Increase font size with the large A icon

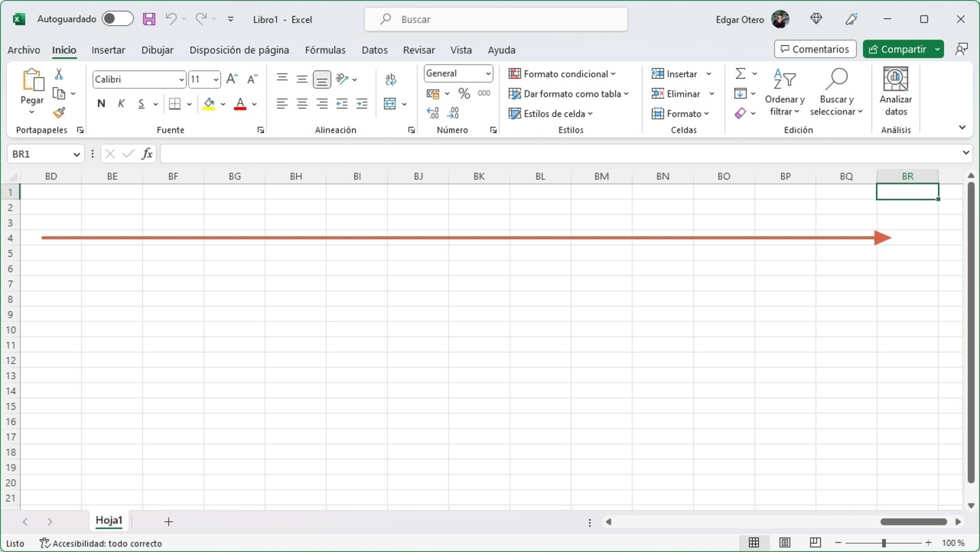coord(232,79)
